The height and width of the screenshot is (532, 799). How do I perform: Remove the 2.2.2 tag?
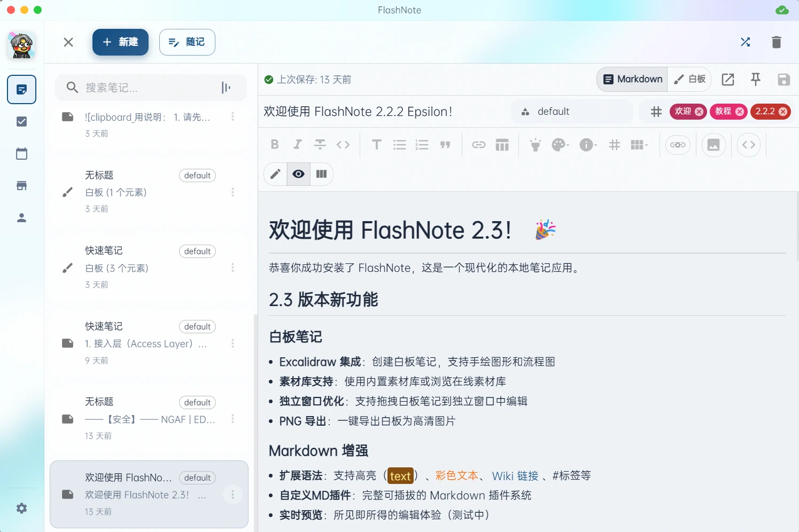[783, 112]
